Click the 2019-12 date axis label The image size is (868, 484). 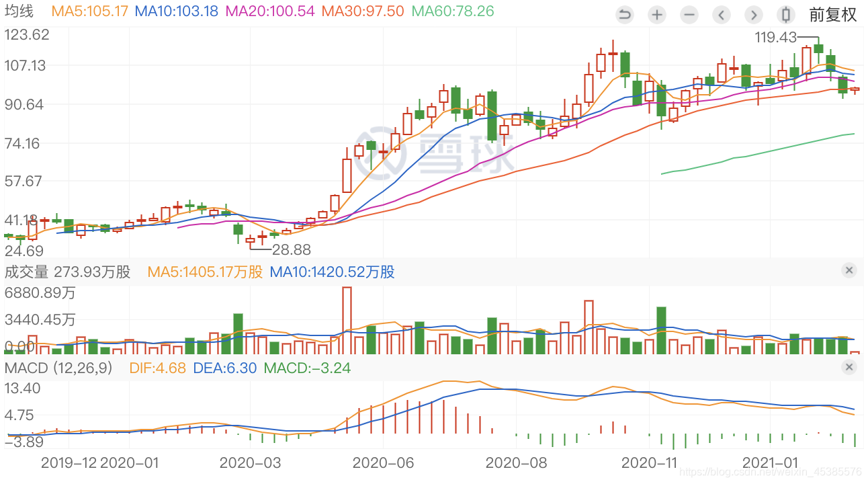coord(69,462)
